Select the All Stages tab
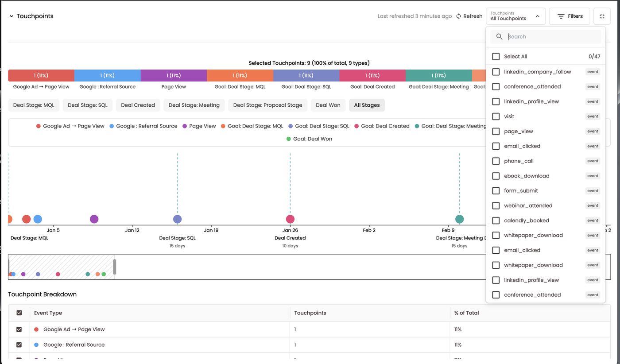The width and height of the screenshot is (620, 364). tap(367, 105)
